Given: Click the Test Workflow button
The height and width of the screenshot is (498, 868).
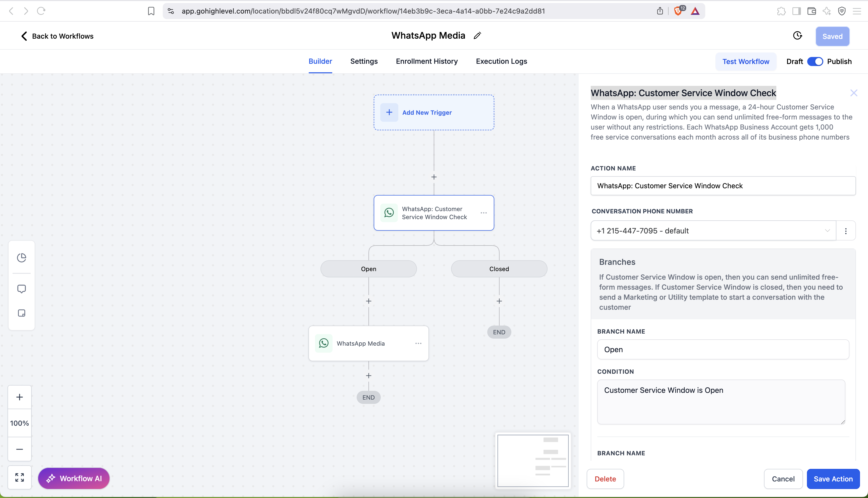Looking at the screenshot, I should 745,61.
